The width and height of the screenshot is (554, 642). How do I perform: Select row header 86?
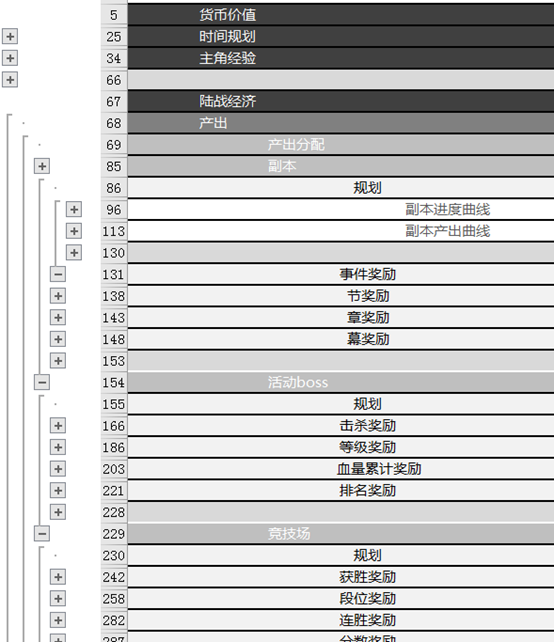[x=114, y=188]
